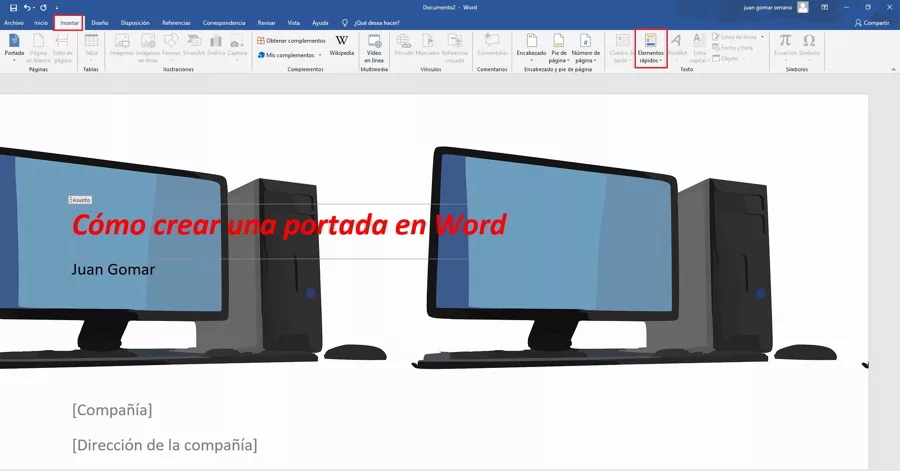Switch to the Revisar tab
This screenshot has width=900, height=471.
pos(266,23)
